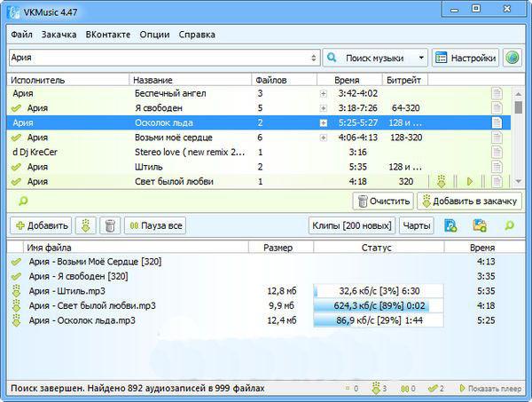This screenshot has width=532, height=402.
Task: Click progress bar of Штиль.mp3 download
Action: click(x=379, y=291)
